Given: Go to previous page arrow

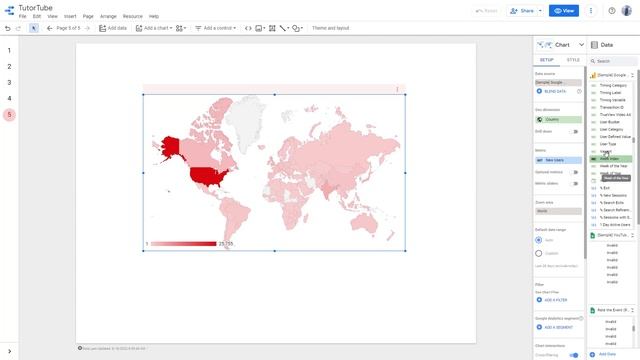Looking at the screenshot, I should [x=49, y=28].
